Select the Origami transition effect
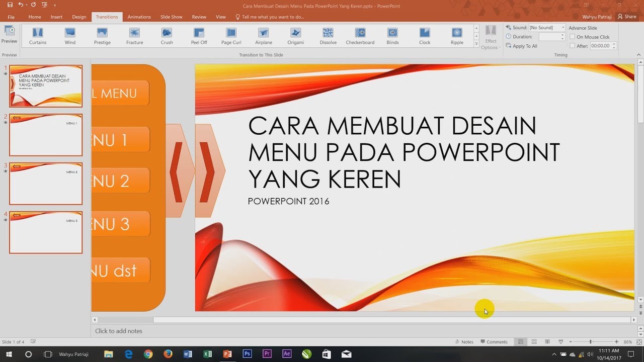This screenshot has width=644, height=362. 295,35
